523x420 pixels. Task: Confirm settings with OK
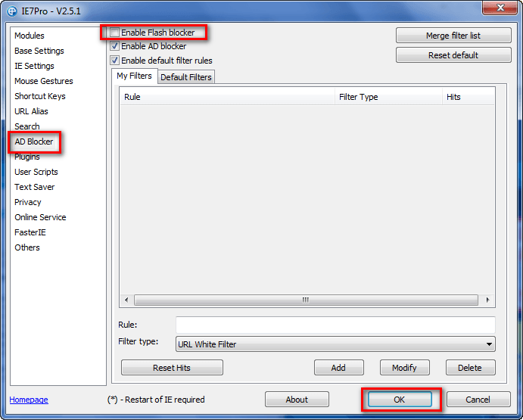[x=400, y=400]
